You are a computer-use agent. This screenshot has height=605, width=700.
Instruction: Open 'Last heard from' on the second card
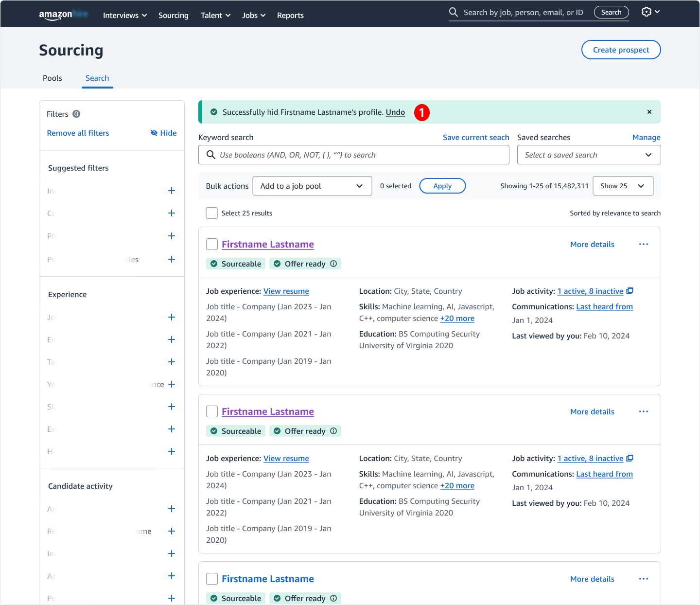pos(604,474)
